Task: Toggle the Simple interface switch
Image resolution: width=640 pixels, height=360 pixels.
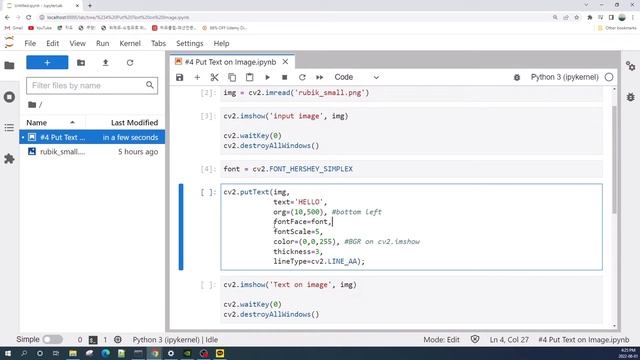Action: (53, 340)
